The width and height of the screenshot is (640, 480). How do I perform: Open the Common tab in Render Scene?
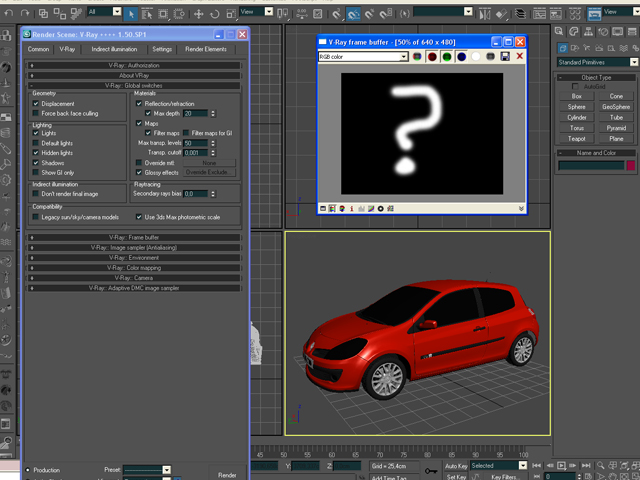click(38, 49)
